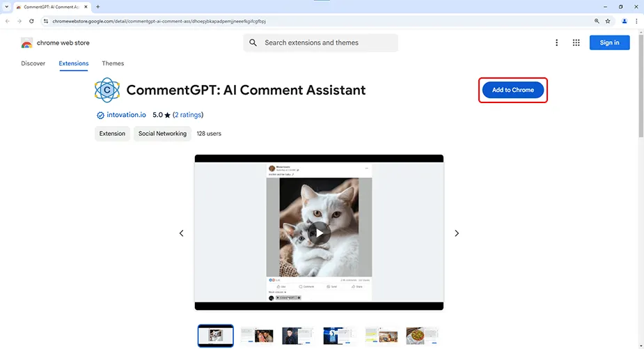Click the address bar URL
The height and width of the screenshot is (349, 644).
coord(159,22)
